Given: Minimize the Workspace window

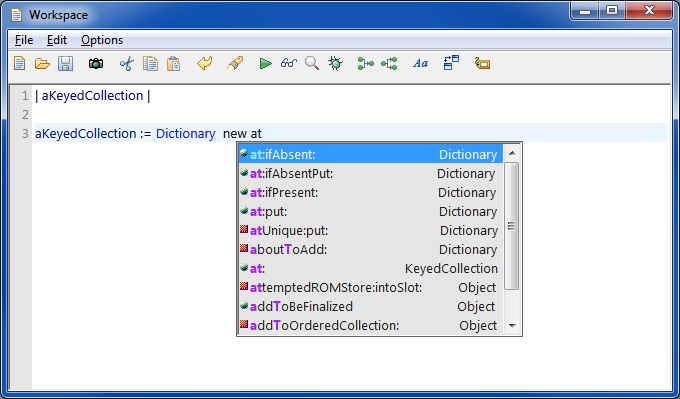Looking at the screenshot, I should coord(585,11).
